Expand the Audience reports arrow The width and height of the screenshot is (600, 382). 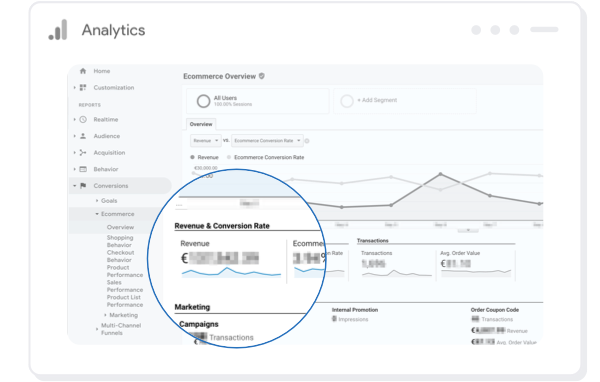coord(74,136)
